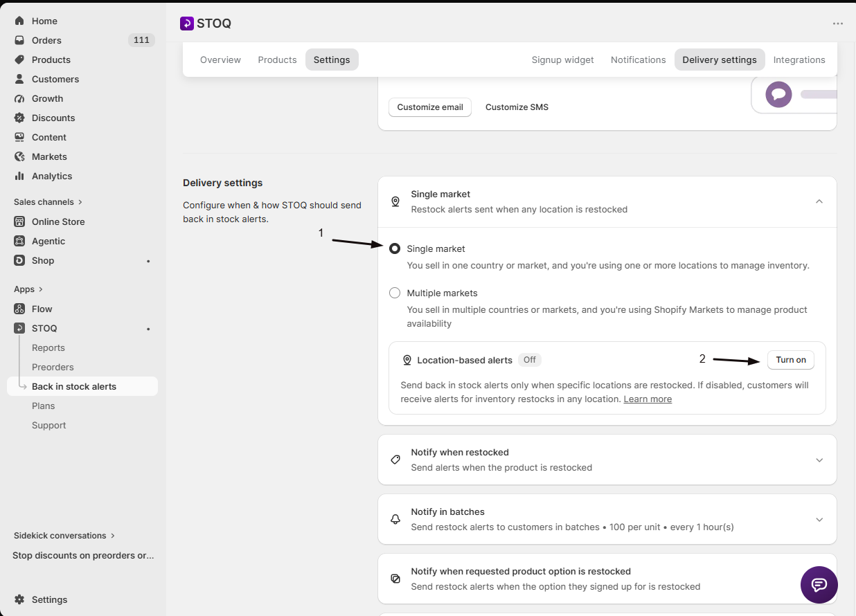Viewport: 856px width, 616px height.
Task: Expand the Sales channels group
Action: pyautogui.click(x=48, y=202)
